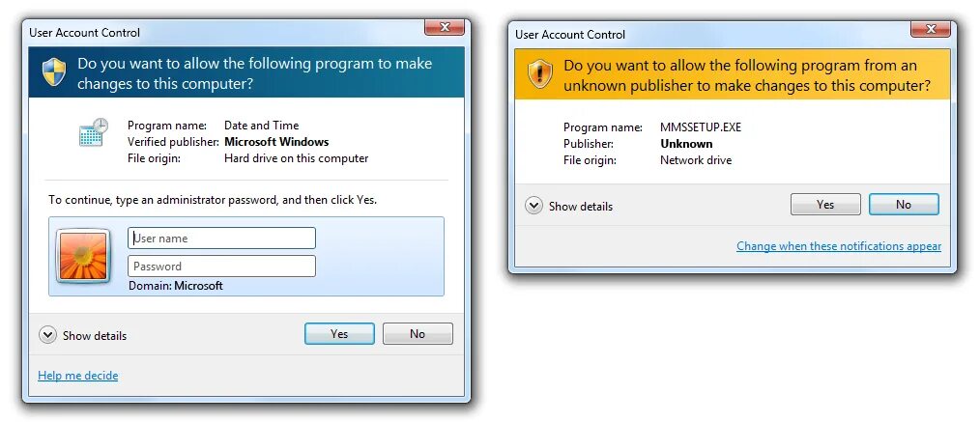Expand Show details in the MMSSETUP.EXE dialog
This screenshot has width=980, height=422.
(568, 206)
